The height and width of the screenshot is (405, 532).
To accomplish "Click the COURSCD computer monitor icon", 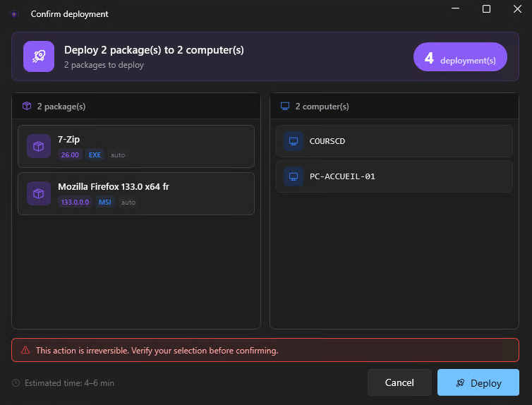I will [x=293, y=141].
